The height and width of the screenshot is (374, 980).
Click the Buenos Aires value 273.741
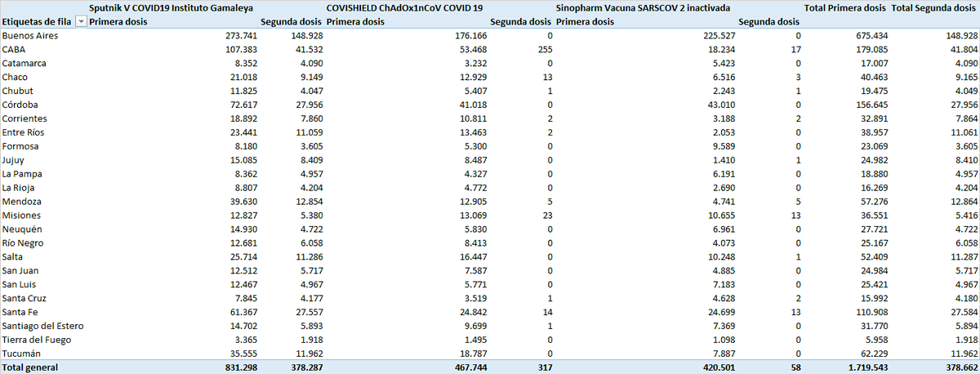coord(240,36)
